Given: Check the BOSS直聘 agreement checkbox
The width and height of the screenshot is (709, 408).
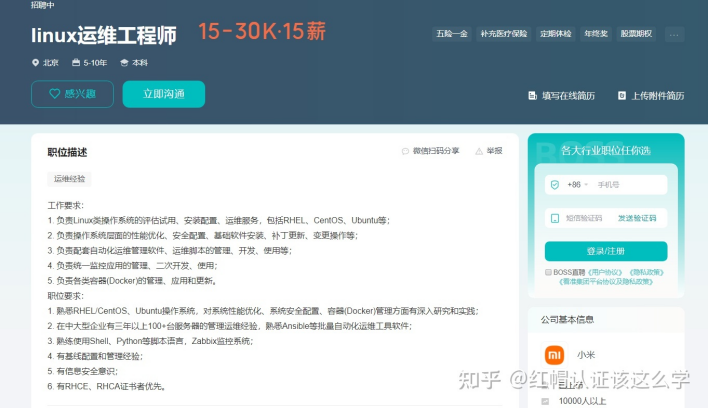Looking at the screenshot, I should coord(548,272).
